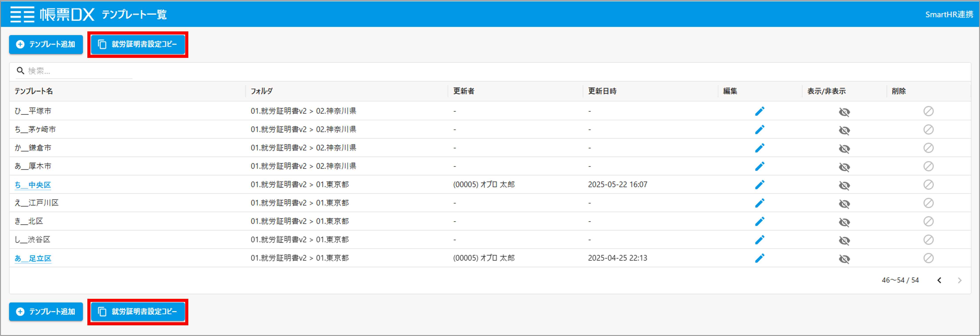
Task: Click top テンプレート追加 button
Action: 46,45
